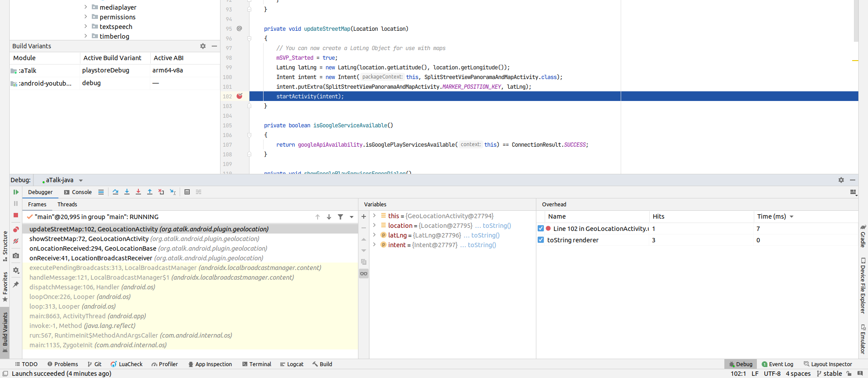This screenshot has width=868, height=378.
Task: Uncheck the Line 102 in GeoLocationActivity checkbox
Action: (541, 228)
